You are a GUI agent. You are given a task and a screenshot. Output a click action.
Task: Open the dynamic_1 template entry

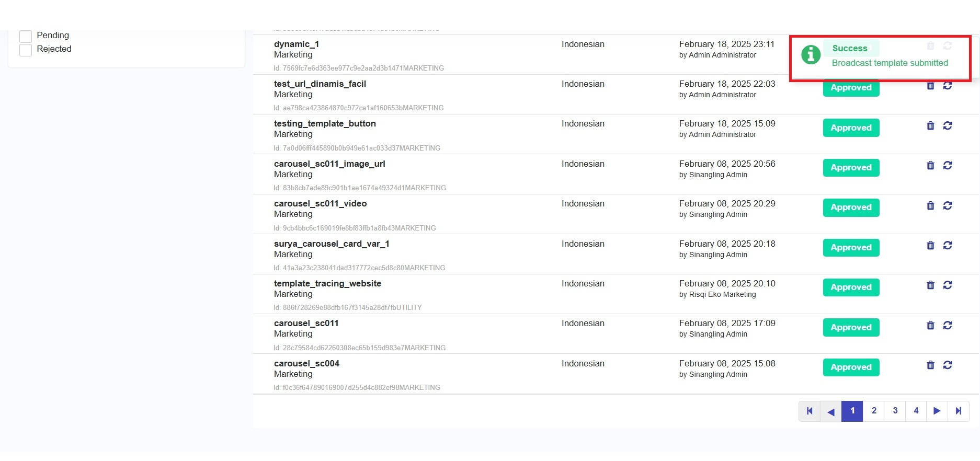[296, 44]
